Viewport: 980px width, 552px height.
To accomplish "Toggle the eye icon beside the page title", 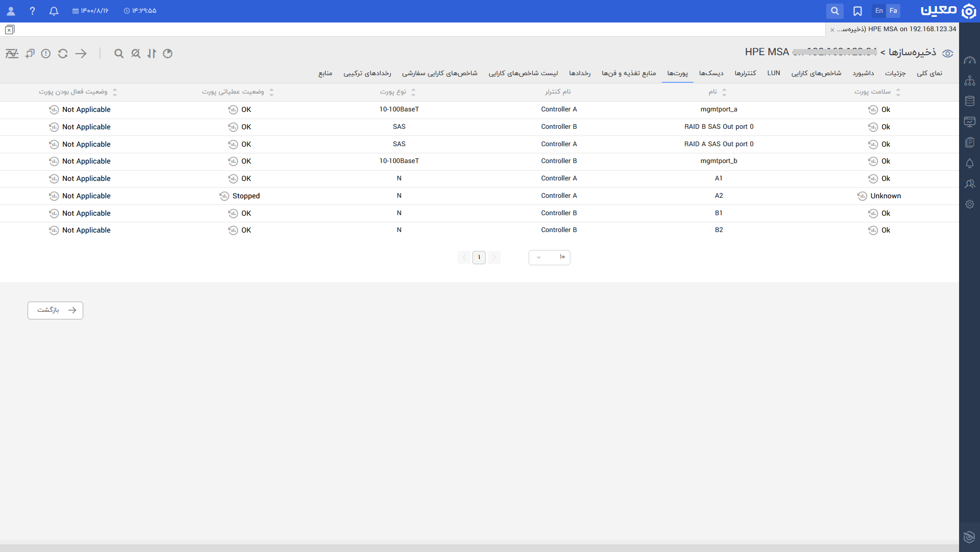I will [948, 54].
